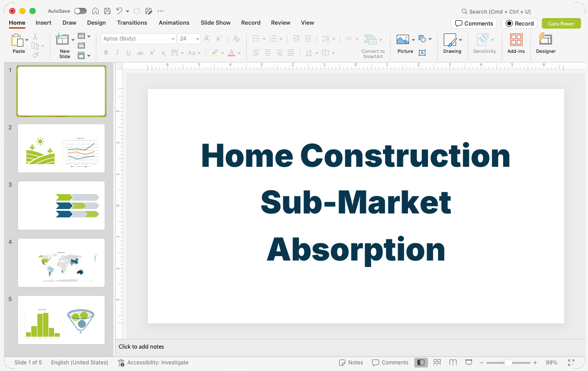Image resolution: width=588 pixels, height=371 pixels.
Task: Expand the New Slide dropdown arrow
Action: tap(73, 40)
